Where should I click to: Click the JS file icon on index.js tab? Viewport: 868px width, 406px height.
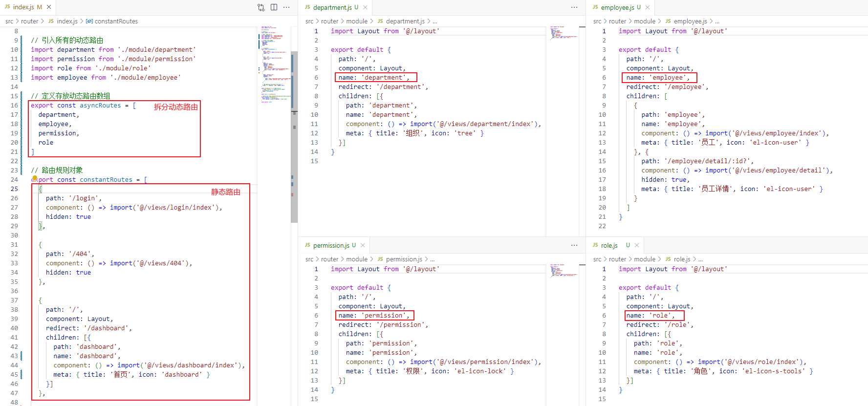[x=7, y=7]
